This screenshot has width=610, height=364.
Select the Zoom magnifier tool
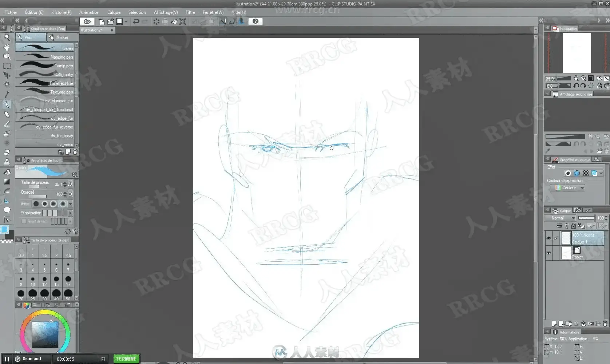(x=7, y=37)
